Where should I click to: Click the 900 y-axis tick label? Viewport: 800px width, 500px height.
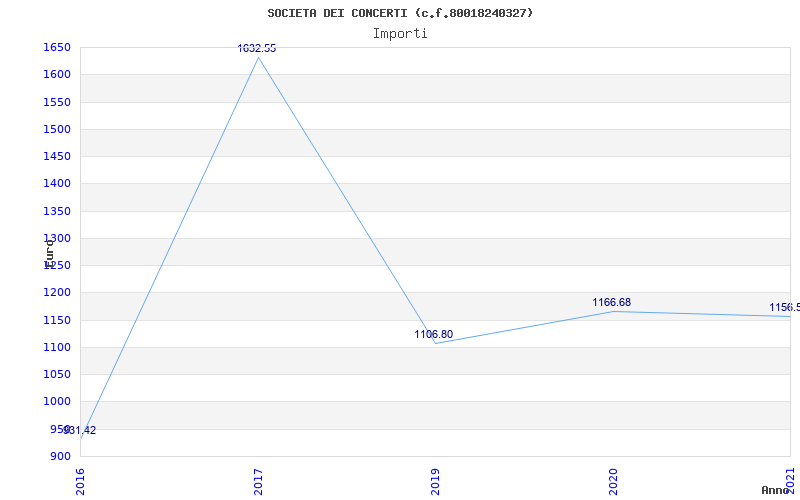[60, 456]
